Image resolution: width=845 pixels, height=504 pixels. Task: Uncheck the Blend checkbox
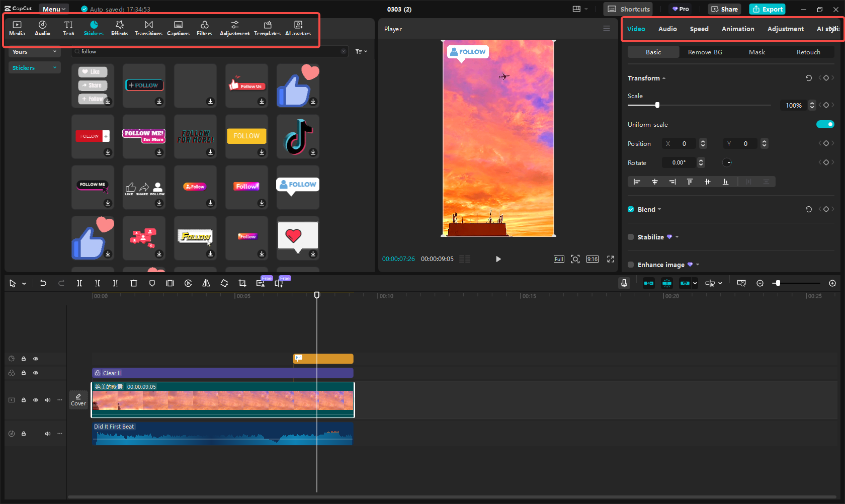point(631,209)
